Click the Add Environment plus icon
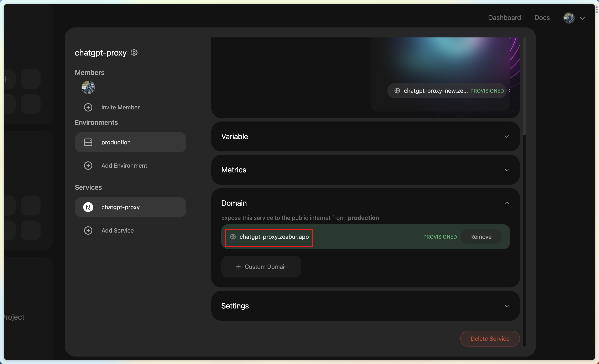The image size is (599, 364). coord(88,166)
